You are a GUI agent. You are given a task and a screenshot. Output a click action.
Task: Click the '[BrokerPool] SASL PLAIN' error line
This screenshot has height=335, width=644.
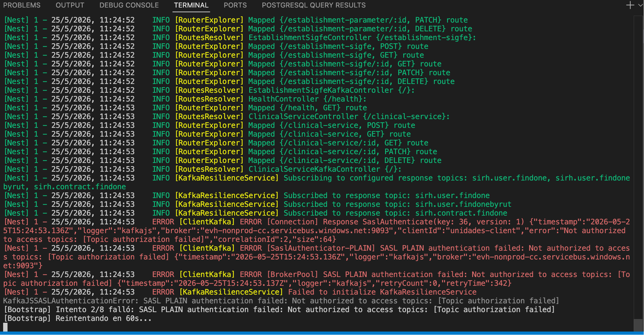tap(317, 279)
